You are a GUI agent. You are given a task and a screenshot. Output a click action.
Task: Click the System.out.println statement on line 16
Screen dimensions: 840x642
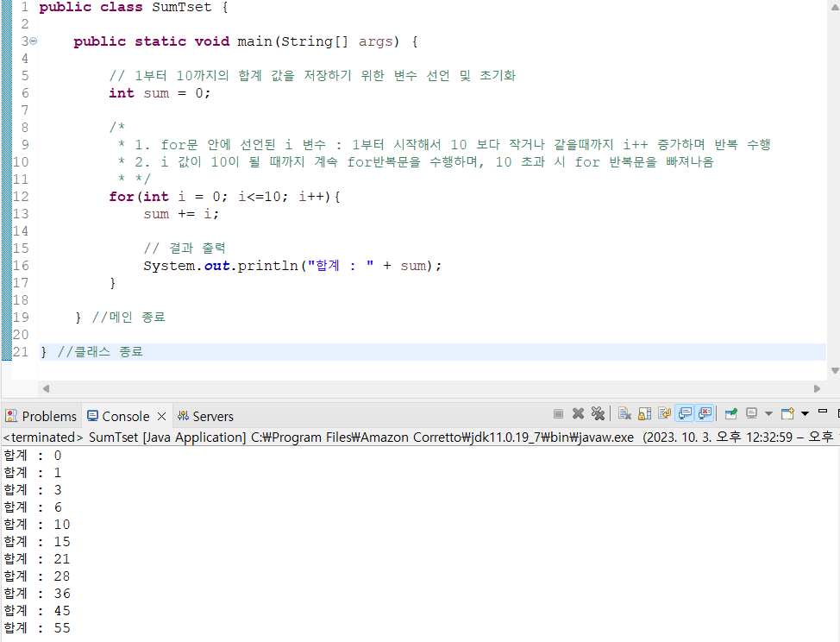[292, 266]
